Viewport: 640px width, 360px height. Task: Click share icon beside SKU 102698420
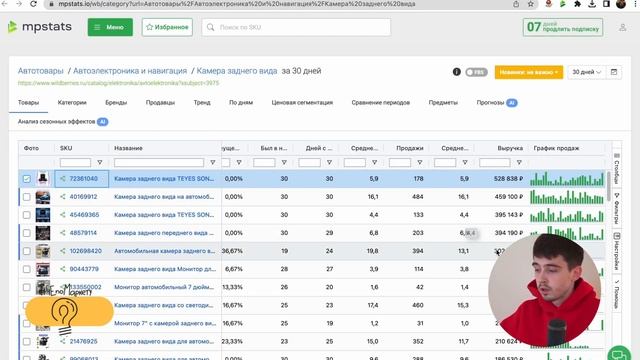63,251
